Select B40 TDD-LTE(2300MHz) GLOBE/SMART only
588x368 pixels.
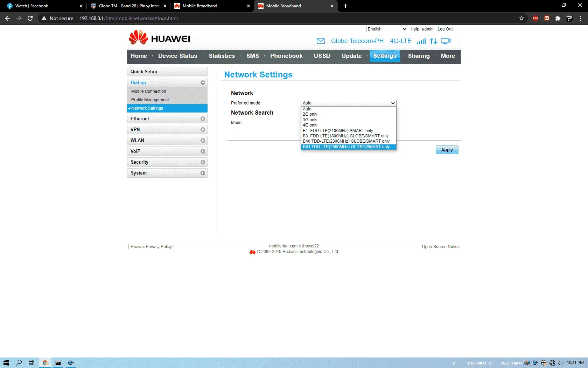349,141
